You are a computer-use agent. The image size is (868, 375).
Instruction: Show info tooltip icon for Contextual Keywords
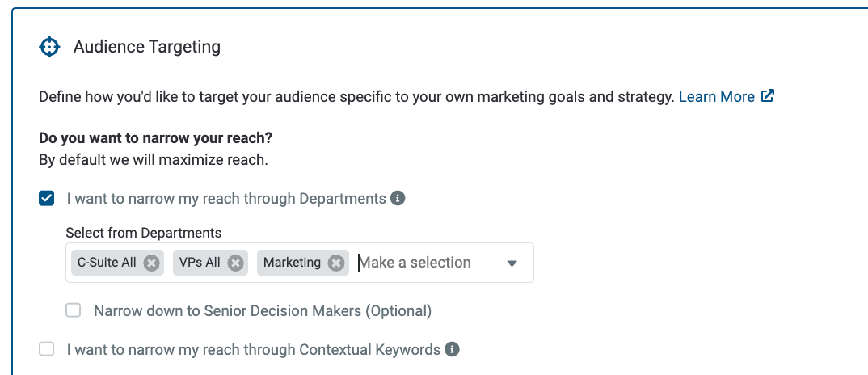(453, 349)
